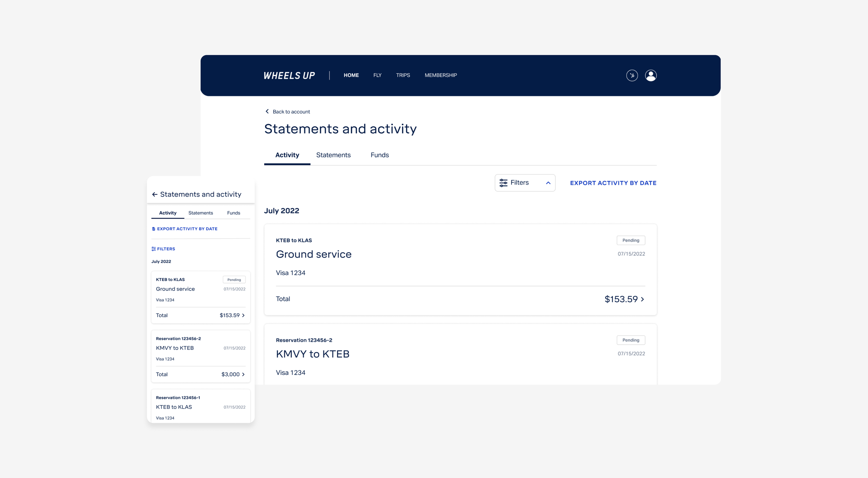Open the TRIPS navigation menu item
Viewport: 868px width, 478px height.
point(403,75)
